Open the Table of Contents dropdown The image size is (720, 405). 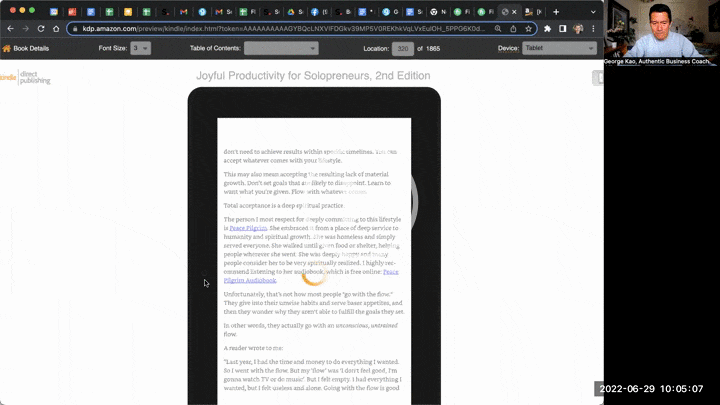(281, 48)
